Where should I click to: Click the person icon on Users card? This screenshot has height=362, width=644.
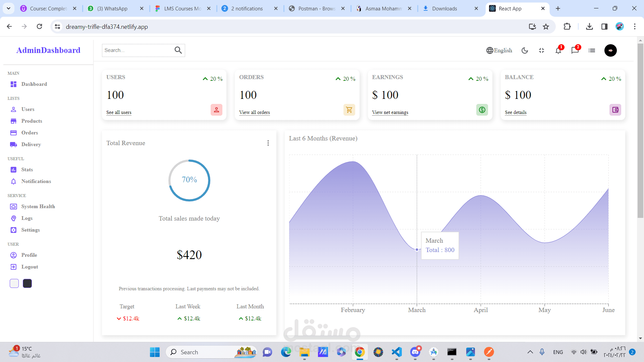[216, 110]
